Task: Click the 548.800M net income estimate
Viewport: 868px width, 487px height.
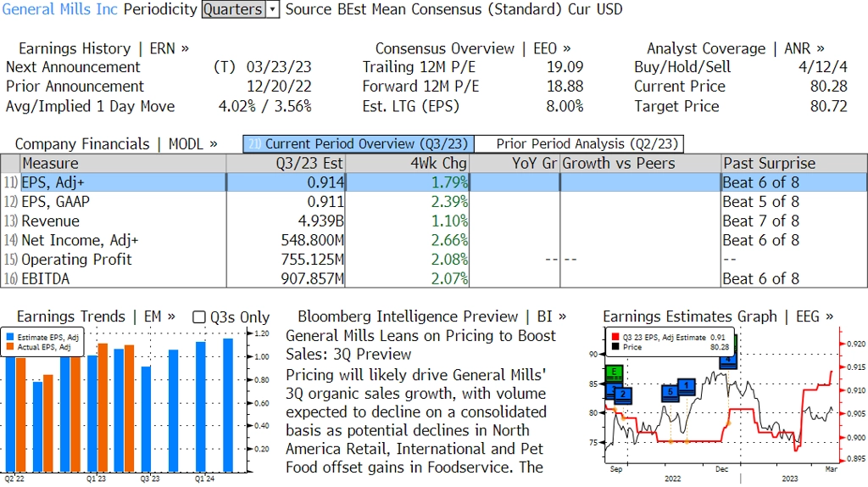Action: (312, 240)
